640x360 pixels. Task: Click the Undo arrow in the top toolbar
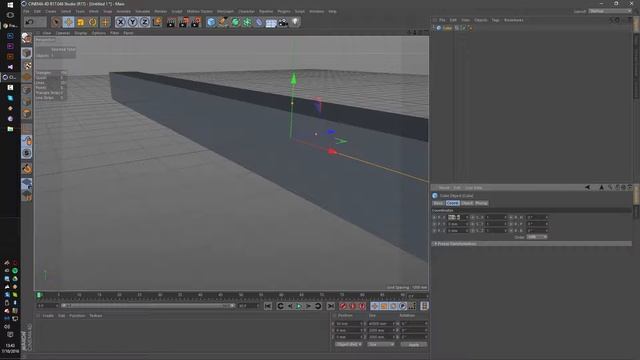[29, 22]
